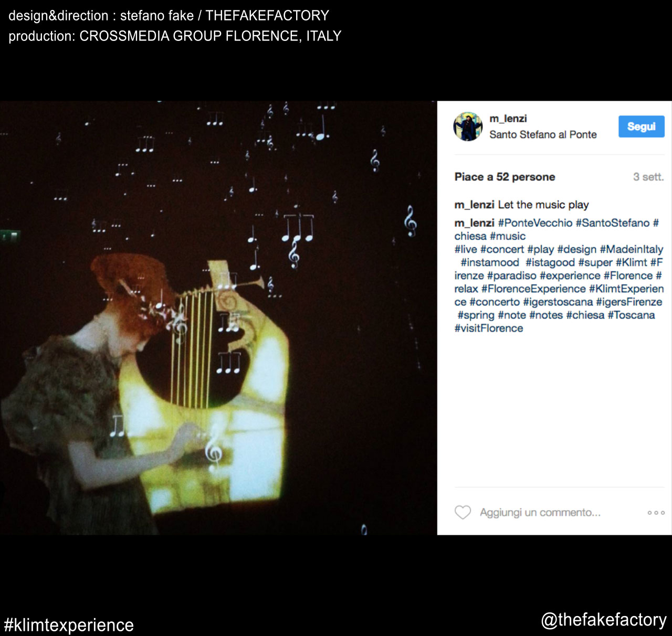Open the #concerto hashtag

pos(495,302)
